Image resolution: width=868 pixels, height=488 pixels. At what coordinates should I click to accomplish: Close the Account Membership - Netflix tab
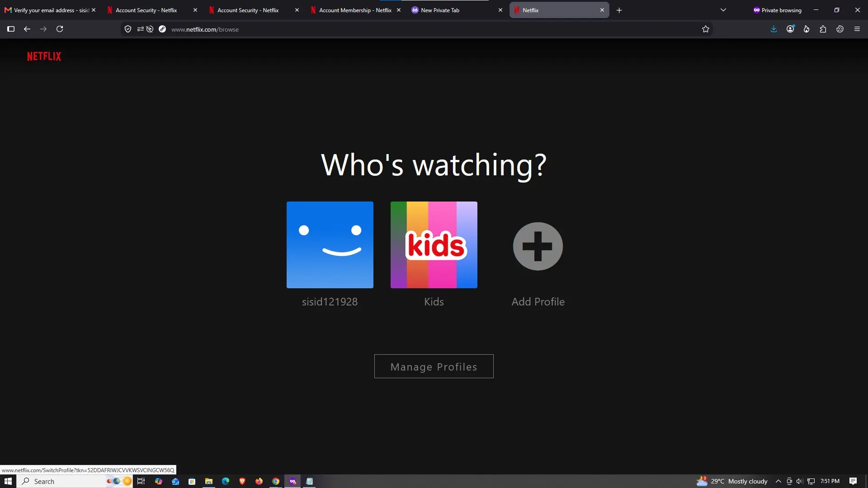tap(399, 10)
